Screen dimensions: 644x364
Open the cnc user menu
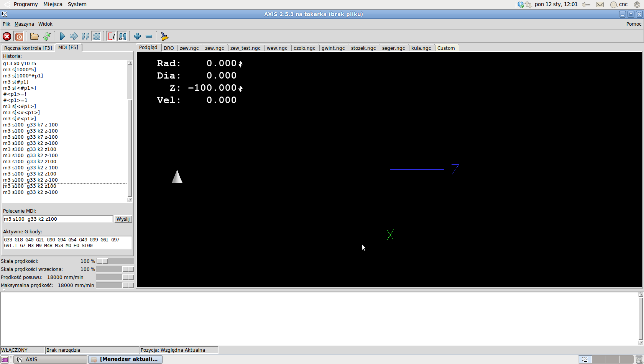pyautogui.click(x=619, y=5)
